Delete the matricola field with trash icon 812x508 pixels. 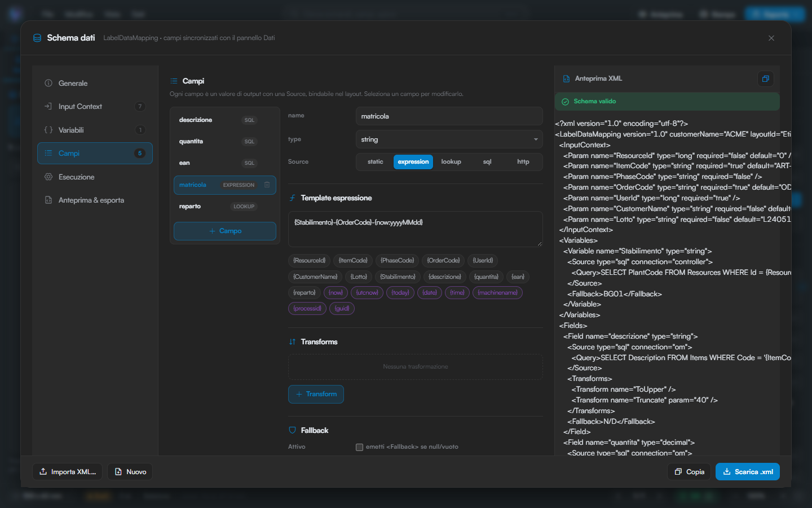click(267, 185)
